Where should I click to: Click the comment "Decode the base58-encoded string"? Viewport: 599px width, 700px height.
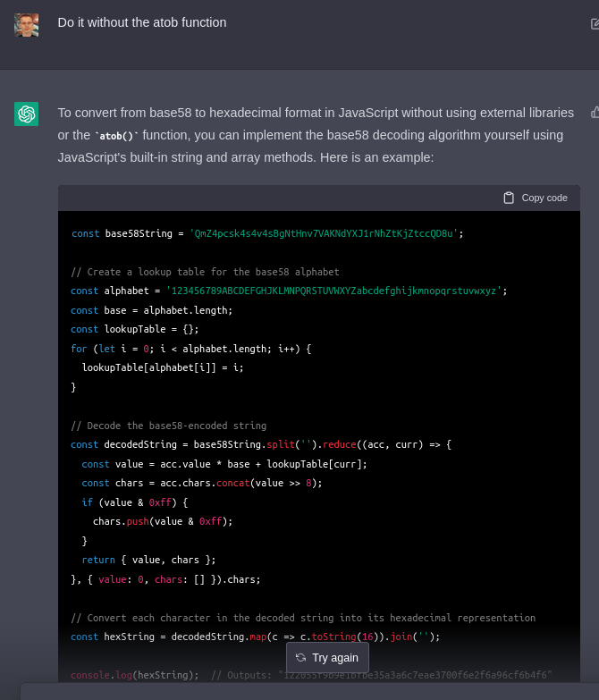168,426
